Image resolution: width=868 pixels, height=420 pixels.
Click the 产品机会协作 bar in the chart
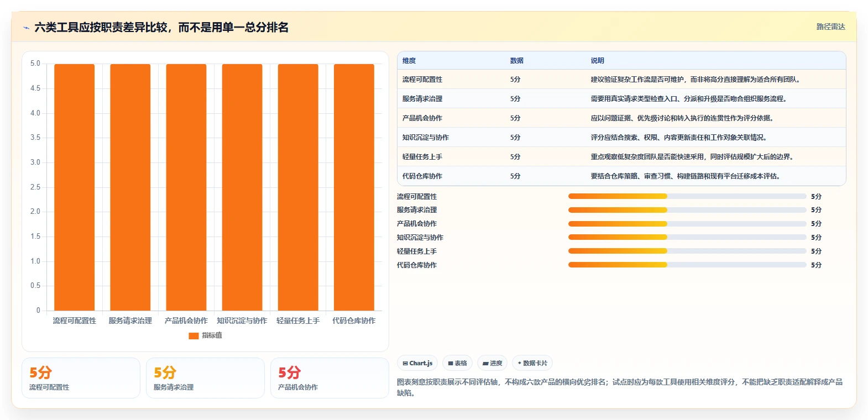click(186, 187)
